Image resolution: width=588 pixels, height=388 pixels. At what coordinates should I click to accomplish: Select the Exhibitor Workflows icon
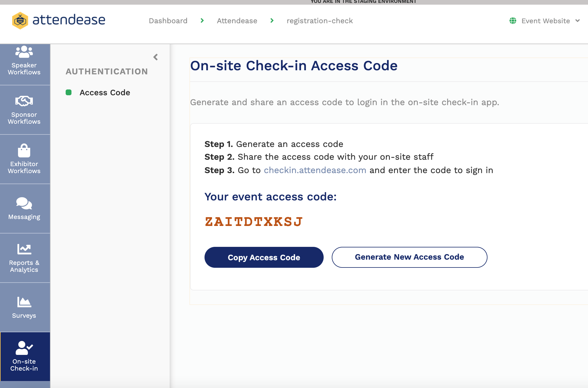24,159
